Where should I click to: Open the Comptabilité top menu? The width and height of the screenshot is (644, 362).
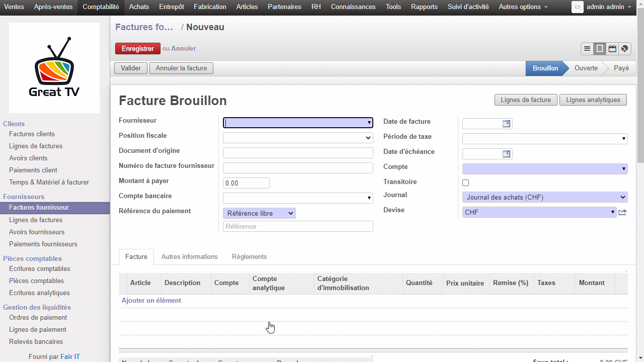pyautogui.click(x=101, y=7)
